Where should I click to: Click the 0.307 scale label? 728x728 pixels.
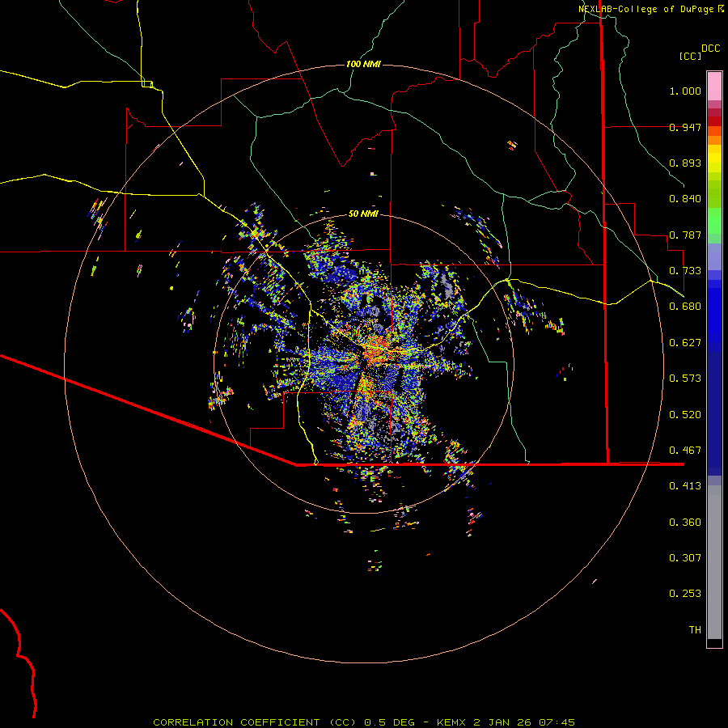[x=685, y=558]
